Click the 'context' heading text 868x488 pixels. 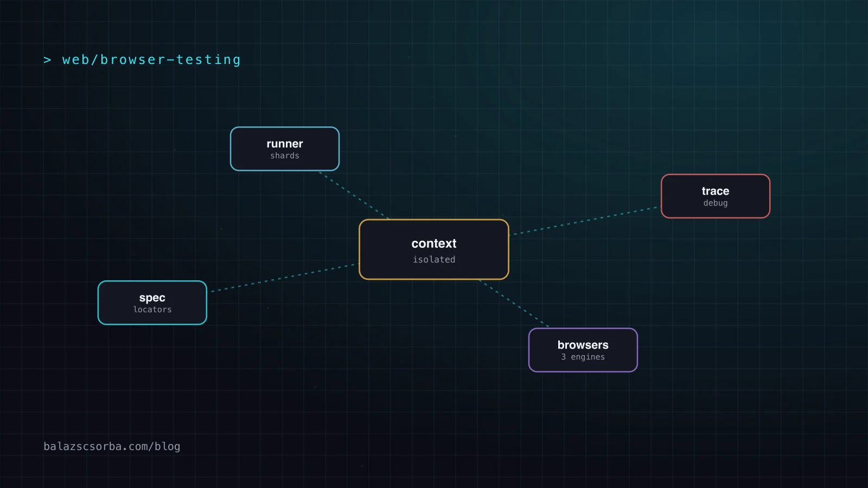(x=434, y=243)
